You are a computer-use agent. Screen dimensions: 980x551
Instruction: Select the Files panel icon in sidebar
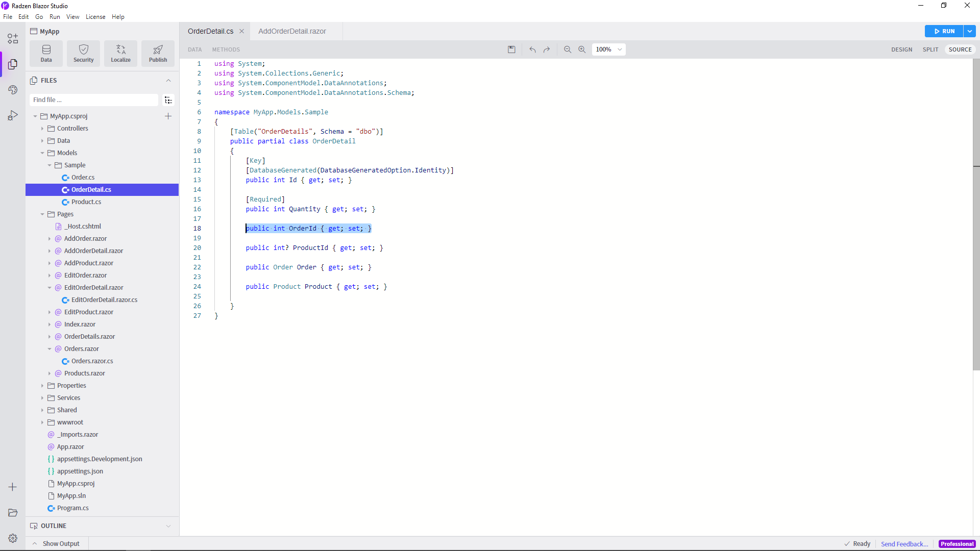(12, 64)
